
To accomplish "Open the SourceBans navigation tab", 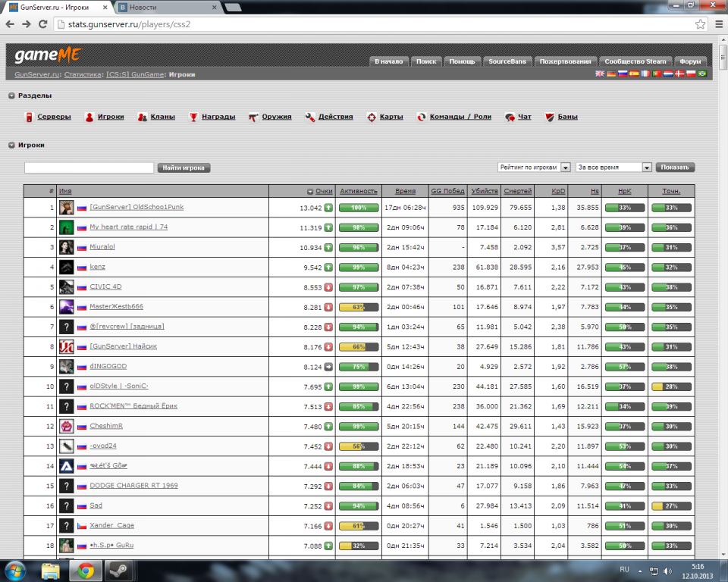I will pos(507,61).
